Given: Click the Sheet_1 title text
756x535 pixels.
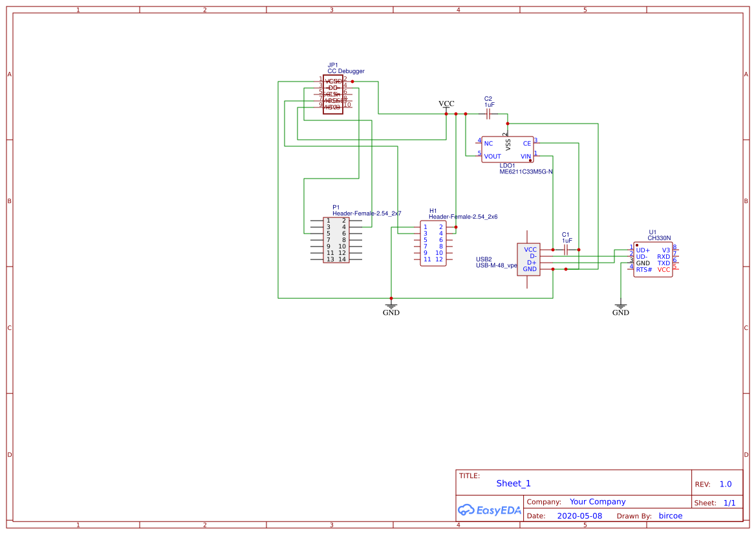Looking at the screenshot, I should tap(513, 483).
